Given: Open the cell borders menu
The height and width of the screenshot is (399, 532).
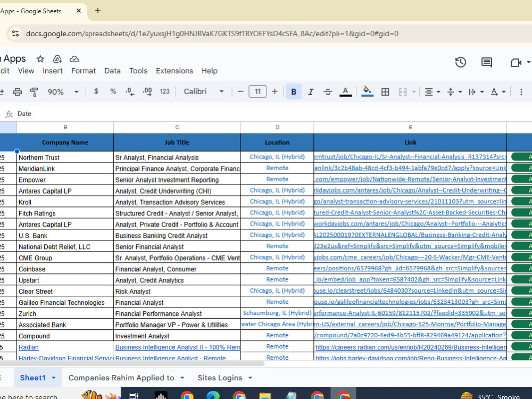Looking at the screenshot, I should (x=385, y=92).
